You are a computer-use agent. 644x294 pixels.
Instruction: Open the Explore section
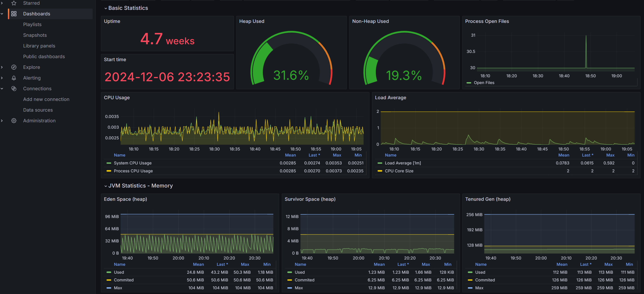[32, 67]
